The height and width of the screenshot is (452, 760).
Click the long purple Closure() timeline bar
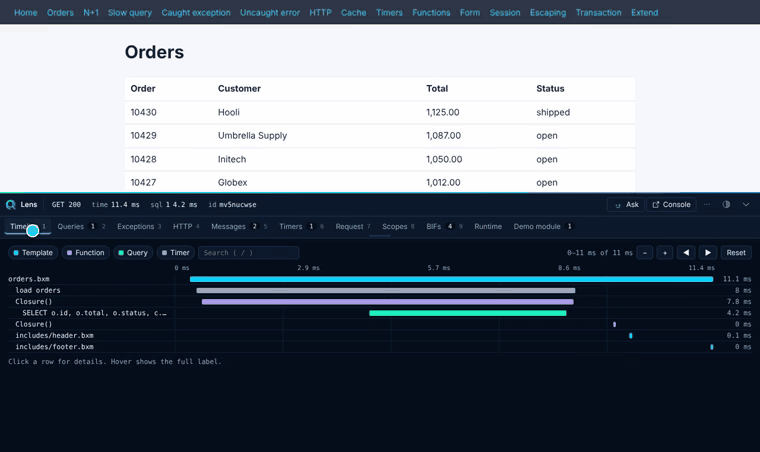(x=388, y=302)
